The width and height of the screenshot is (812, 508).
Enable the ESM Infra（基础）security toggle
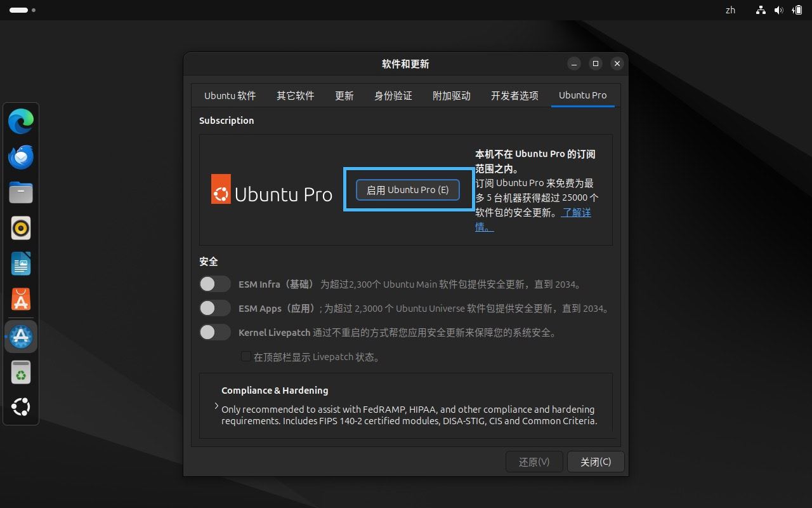214,284
